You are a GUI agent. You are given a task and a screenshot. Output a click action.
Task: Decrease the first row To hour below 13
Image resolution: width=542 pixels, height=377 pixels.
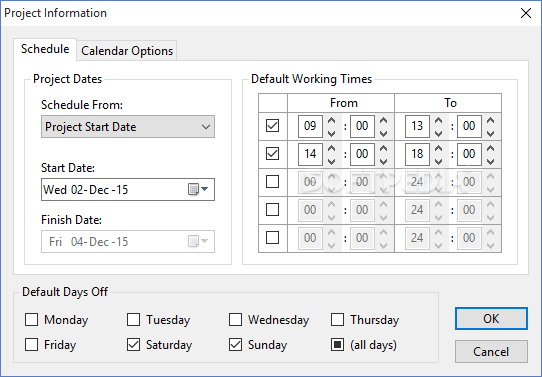439,133
